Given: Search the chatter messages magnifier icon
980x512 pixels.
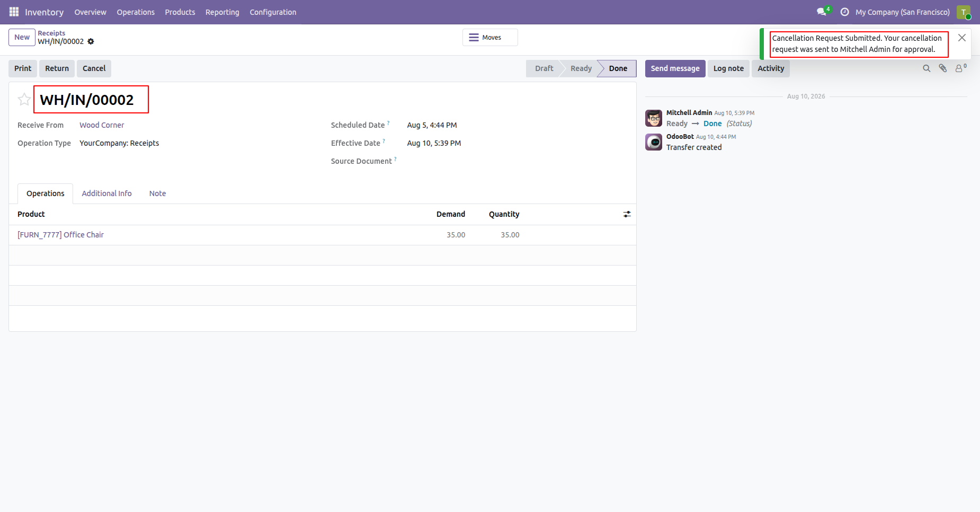Looking at the screenshot, I should pos(926,68).
